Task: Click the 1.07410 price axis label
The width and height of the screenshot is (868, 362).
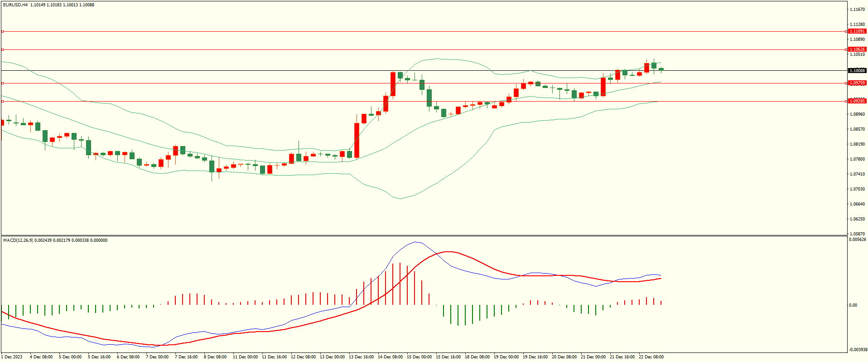Action: (x=858, y=174)
